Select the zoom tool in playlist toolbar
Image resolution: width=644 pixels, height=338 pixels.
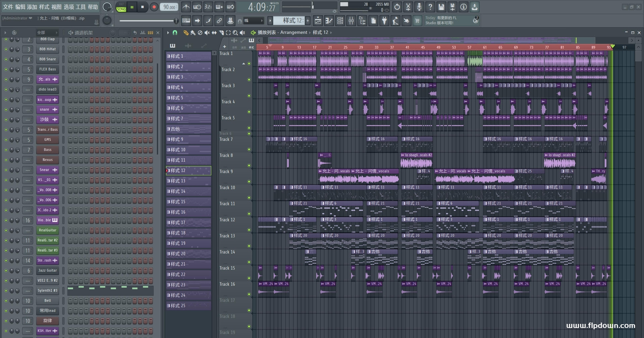(x=235, y=33)
